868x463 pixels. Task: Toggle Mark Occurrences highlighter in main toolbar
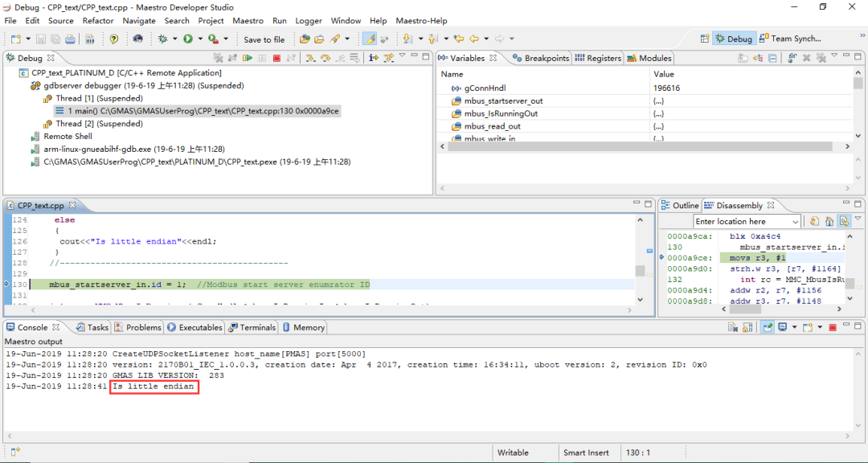[x=370, y=39]
